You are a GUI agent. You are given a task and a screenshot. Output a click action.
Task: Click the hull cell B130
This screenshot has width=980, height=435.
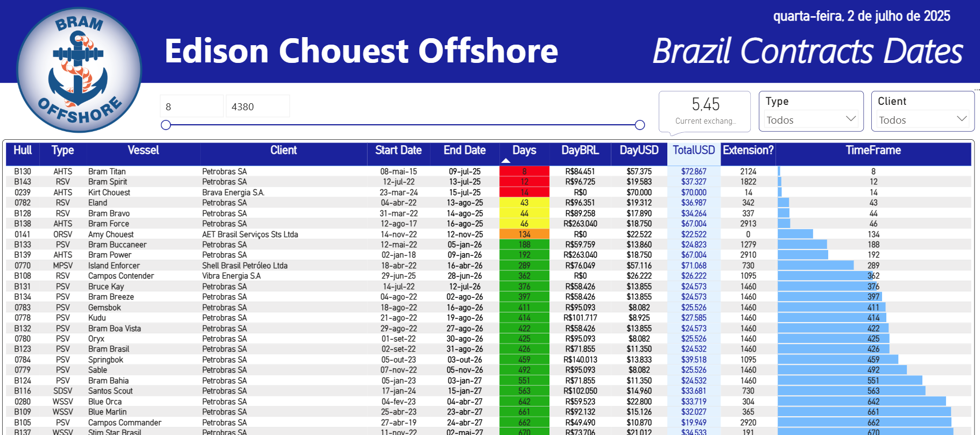point(23,172)
